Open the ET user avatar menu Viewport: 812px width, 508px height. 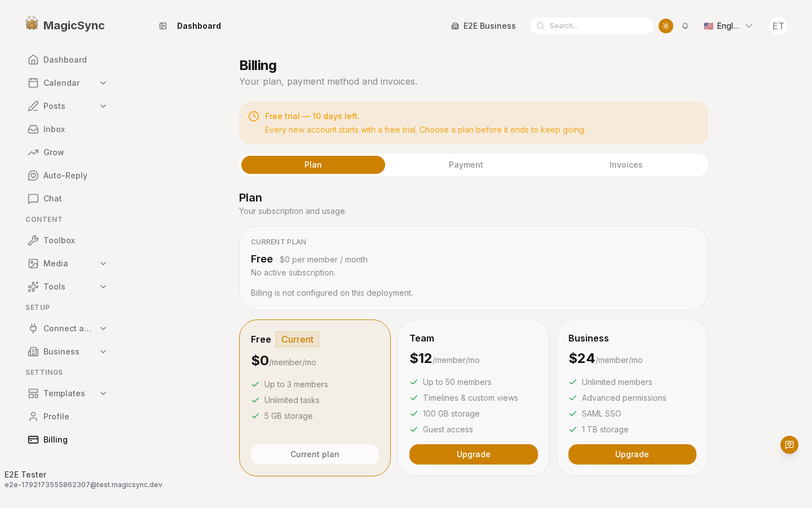(x=778, y=26)
